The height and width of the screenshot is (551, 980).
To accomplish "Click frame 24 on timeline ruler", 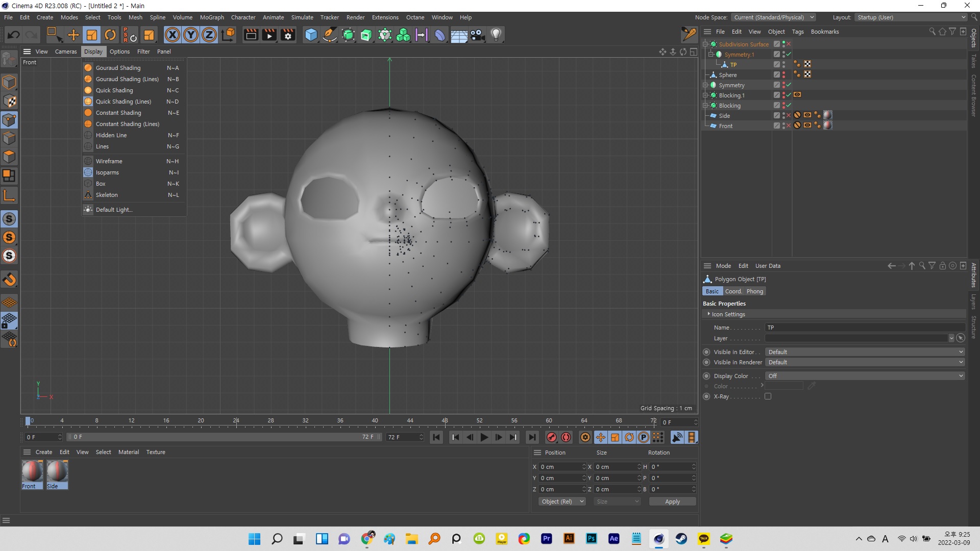I will point(236,421).
